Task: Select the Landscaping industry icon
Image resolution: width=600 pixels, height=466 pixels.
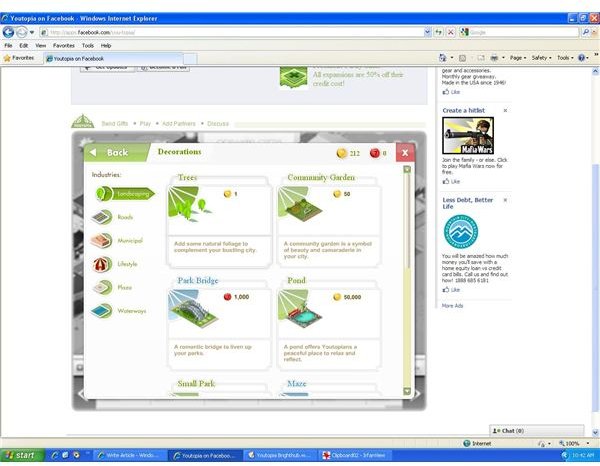Action: pos(103,194)
